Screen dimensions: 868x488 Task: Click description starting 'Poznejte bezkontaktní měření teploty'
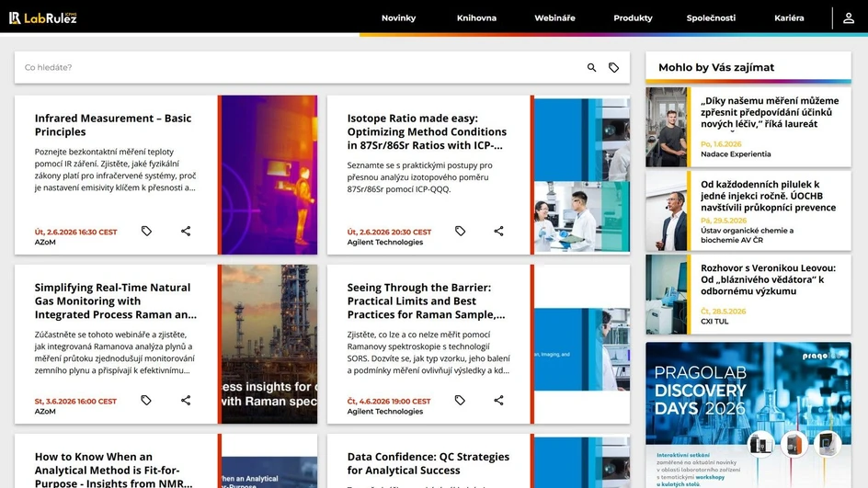click(115, 169)
